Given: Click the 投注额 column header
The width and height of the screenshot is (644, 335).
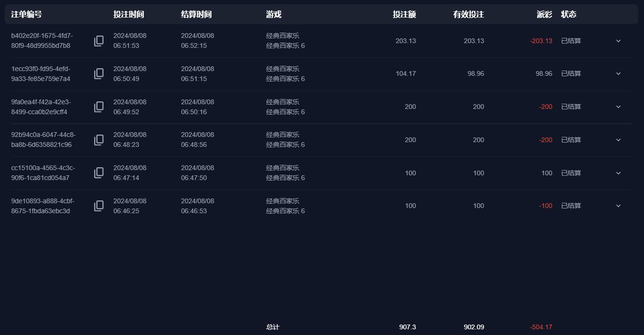Looking at the screenshot, I should point(404,14).
